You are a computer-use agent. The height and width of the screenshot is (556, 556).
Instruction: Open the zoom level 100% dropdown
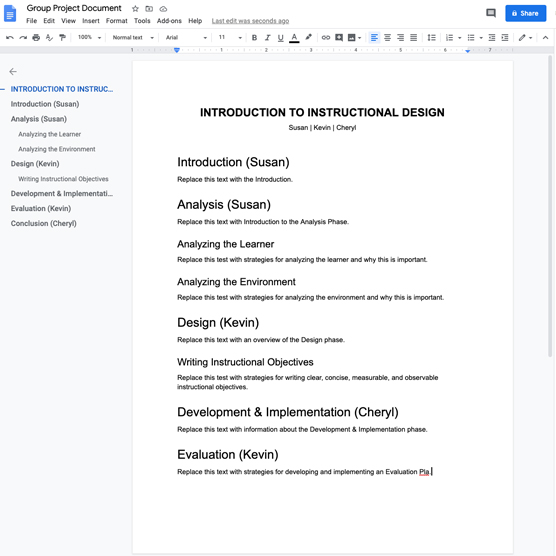[89, 38]
